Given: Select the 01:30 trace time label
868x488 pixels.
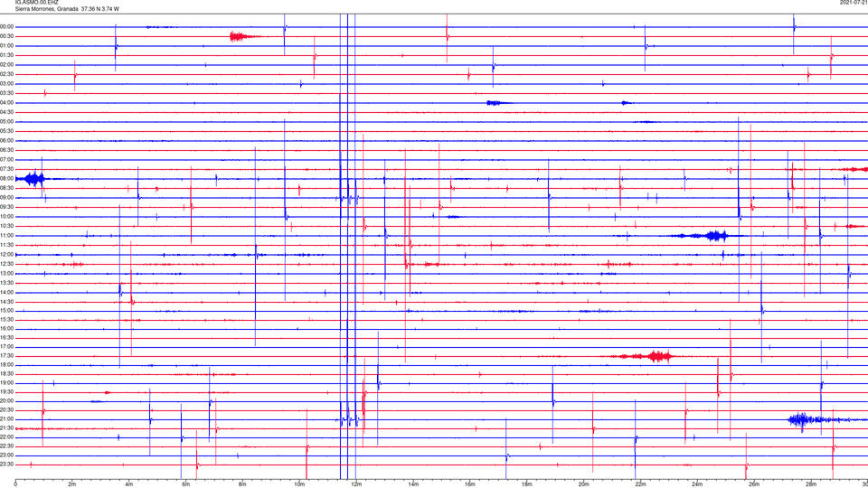Looking at the screenshot, I should [7, 55].
